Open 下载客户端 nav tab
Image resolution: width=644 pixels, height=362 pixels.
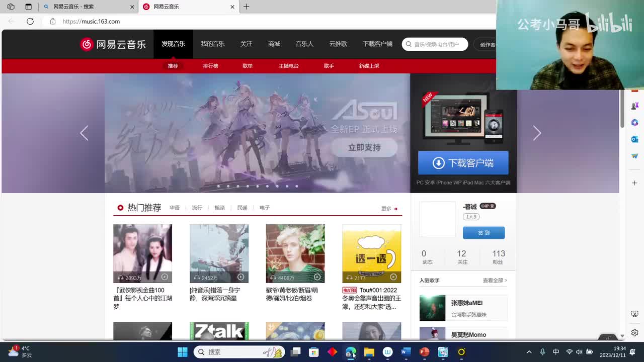pos(378,44)
